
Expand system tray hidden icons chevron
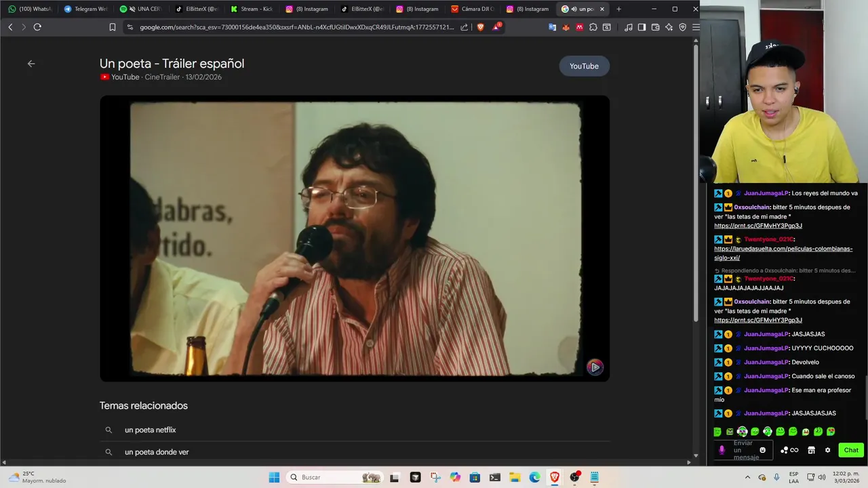pyautogui.click(x=748, y=477)
